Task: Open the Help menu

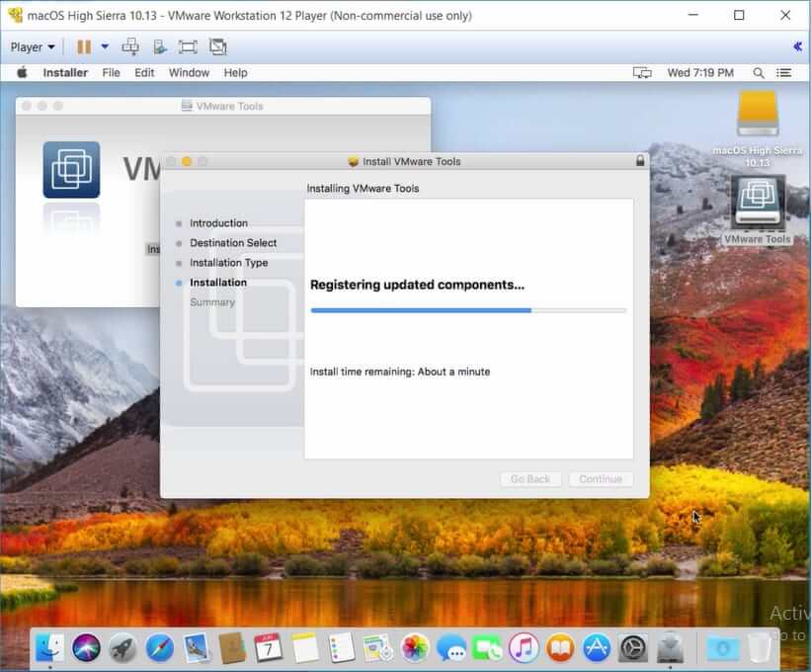Action: (x=235, y=73)
